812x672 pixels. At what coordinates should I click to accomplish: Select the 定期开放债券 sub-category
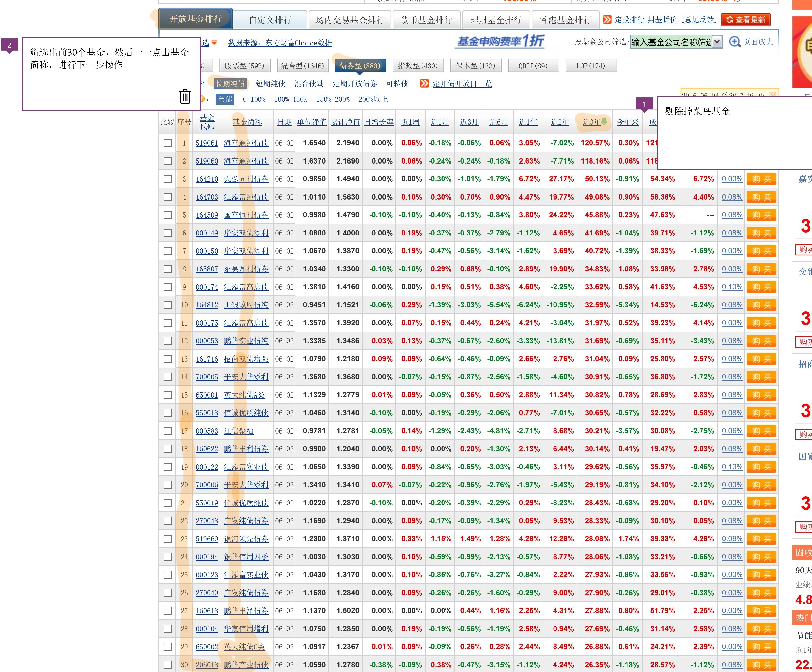click(355, 84)
